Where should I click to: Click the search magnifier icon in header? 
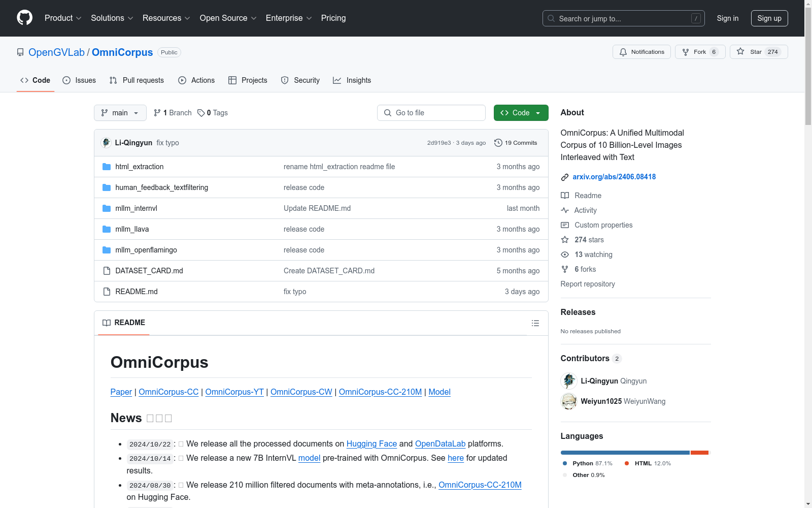point(551,18)
